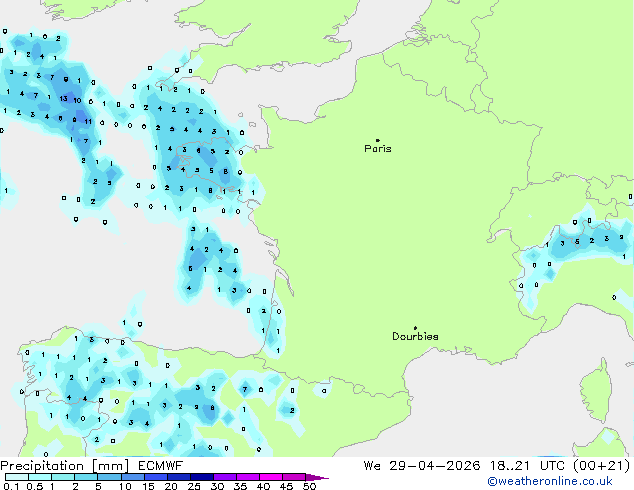The image size is (634, 490).
Task: Click the 20–25 mm legend color swatch
Action: click(178, 477)
